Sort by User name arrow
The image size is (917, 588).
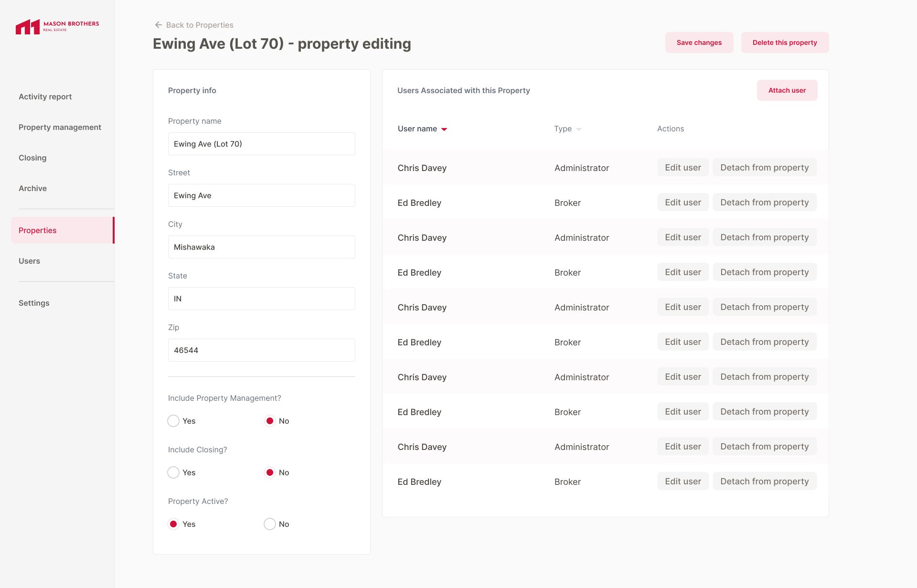(444, 129)
